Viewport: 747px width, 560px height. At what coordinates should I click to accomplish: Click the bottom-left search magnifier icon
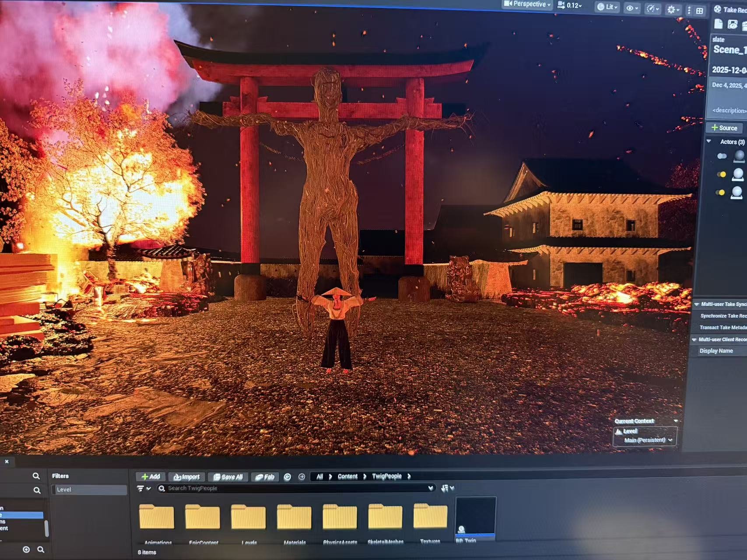(x=41, y=549)
